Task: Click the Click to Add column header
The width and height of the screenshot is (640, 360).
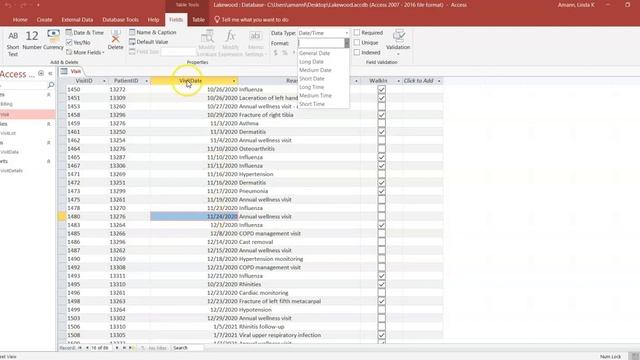Action: click(x=418, y=81)
